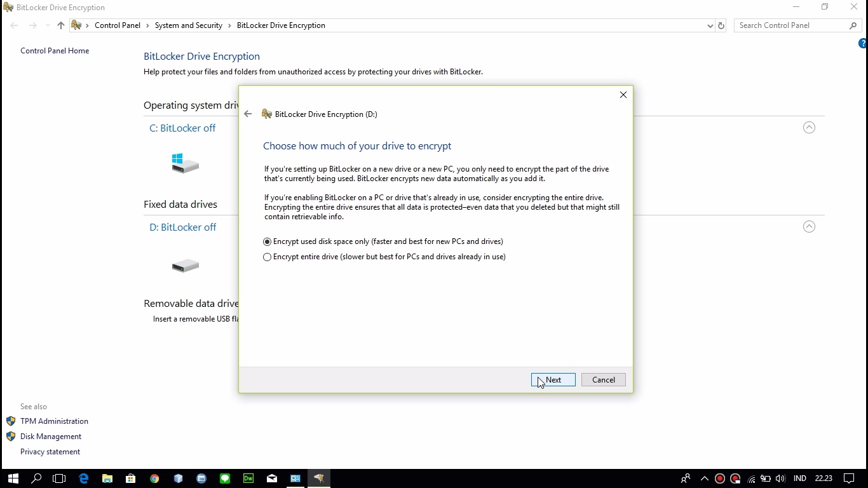Click the System and Security breadcrumb
Viewport: 868px width, 488px height.
189,25
